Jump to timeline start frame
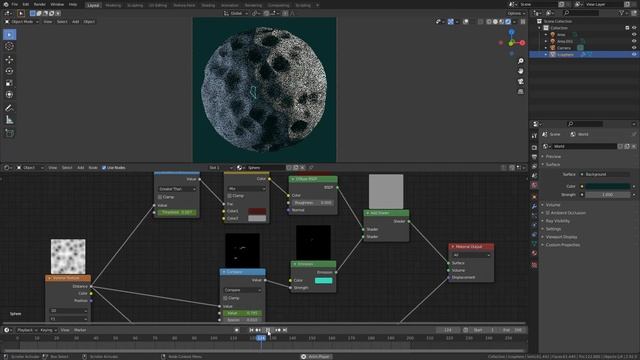640x360 pixels. point(251,330)
